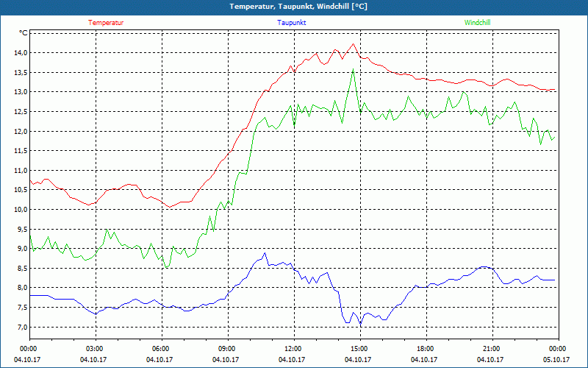Click the 12,5 y-axis value

click(21, 112)
